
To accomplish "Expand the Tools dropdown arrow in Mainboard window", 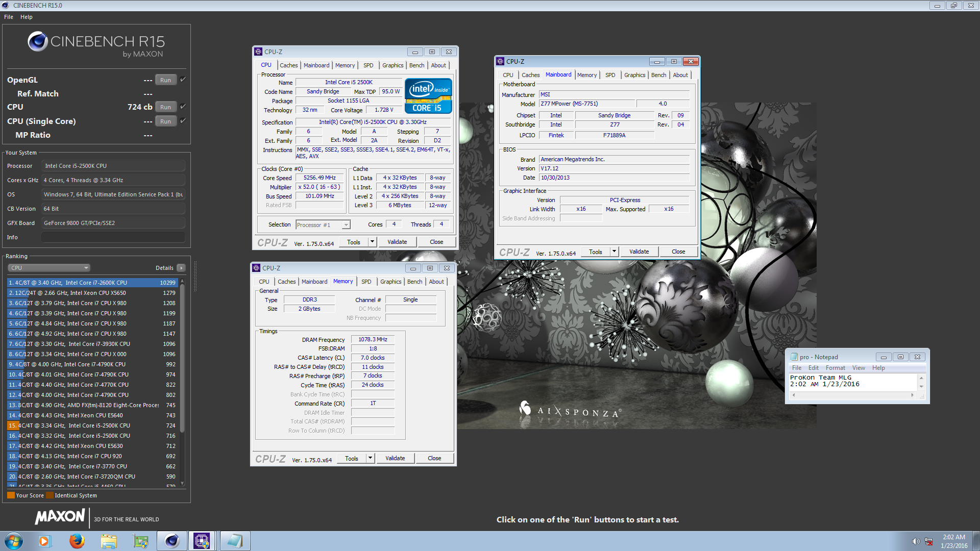I will (x=614, y=252).
